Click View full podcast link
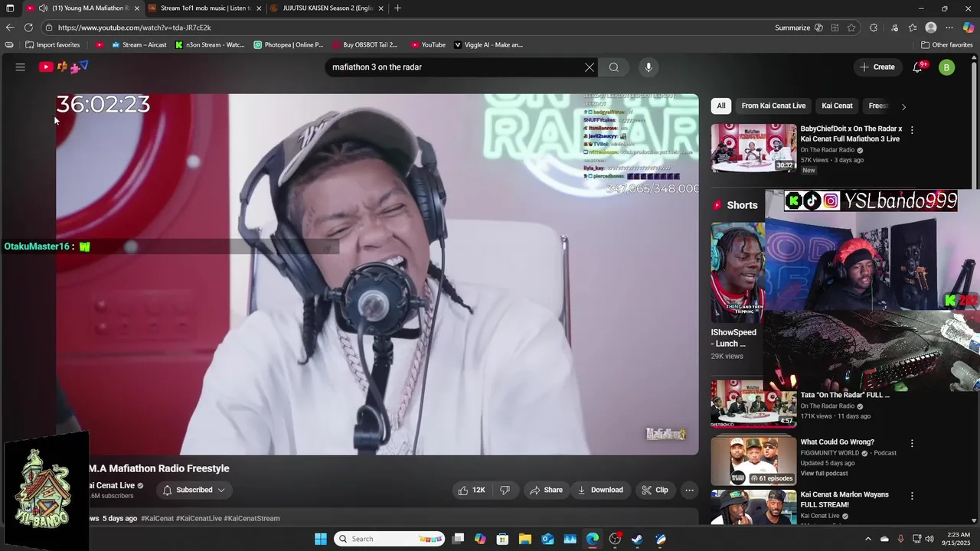The width and height of the screenshot is (980, 551). [824, 474]
